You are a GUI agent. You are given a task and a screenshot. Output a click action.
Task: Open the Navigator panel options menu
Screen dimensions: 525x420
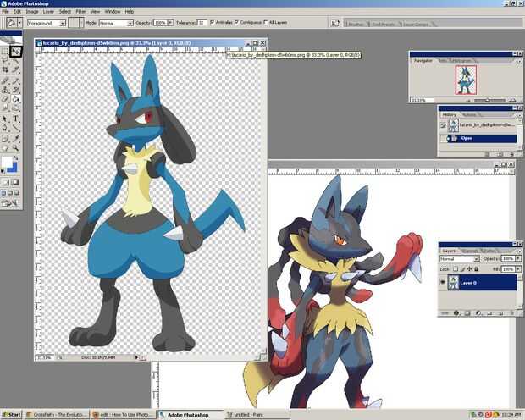[x=519, y=61]
